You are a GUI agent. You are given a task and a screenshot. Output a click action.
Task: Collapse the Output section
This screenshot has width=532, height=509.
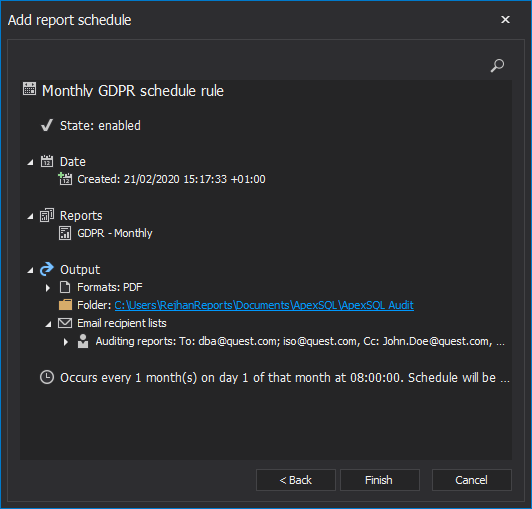click(x=31, y=270)
